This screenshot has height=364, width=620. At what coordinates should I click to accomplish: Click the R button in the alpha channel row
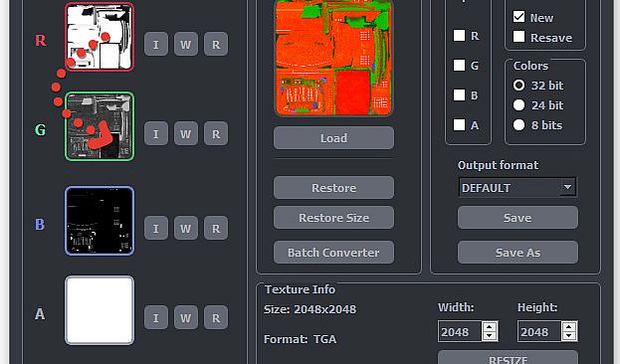pos(216,317)
